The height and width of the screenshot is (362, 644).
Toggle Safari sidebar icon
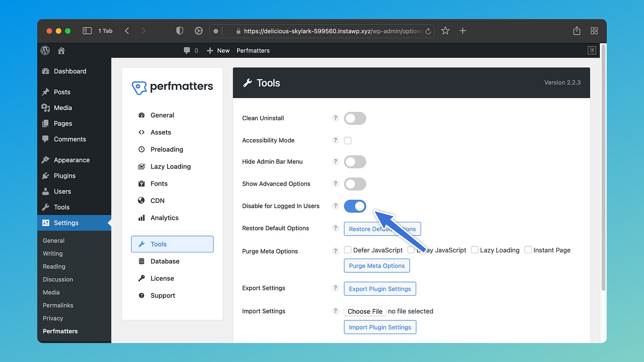pyautogui.click(x=87, y=30)
